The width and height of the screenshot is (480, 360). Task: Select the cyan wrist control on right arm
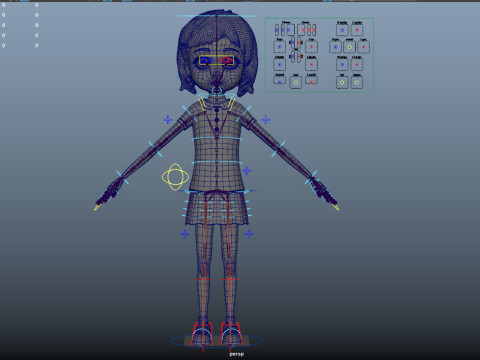311,177
